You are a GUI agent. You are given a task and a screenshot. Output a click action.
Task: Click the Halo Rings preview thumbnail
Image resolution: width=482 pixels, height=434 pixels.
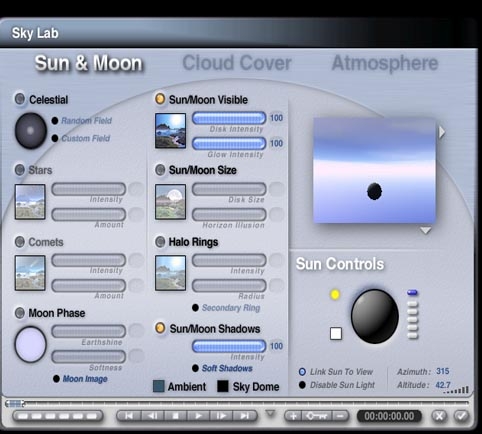point(170,273)
